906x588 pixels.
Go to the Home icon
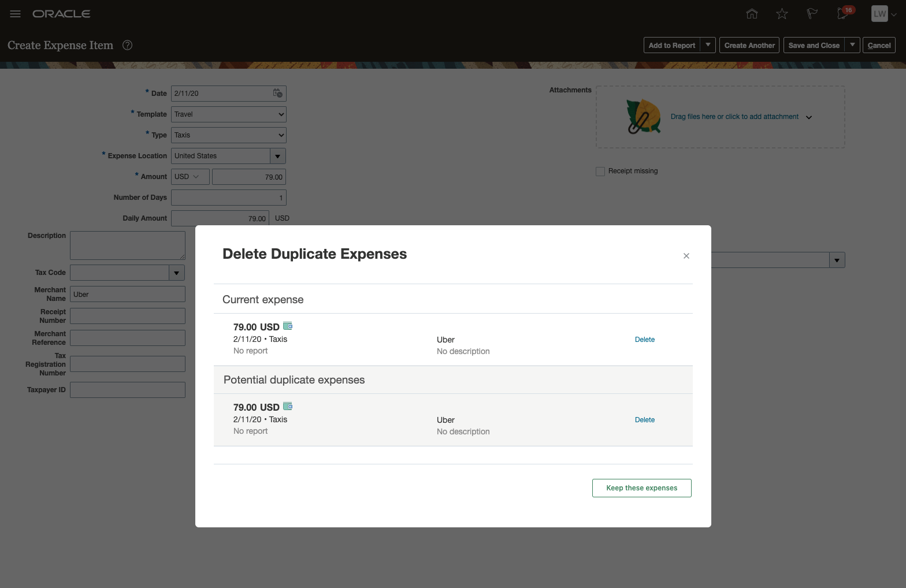(x=752, y=14)
